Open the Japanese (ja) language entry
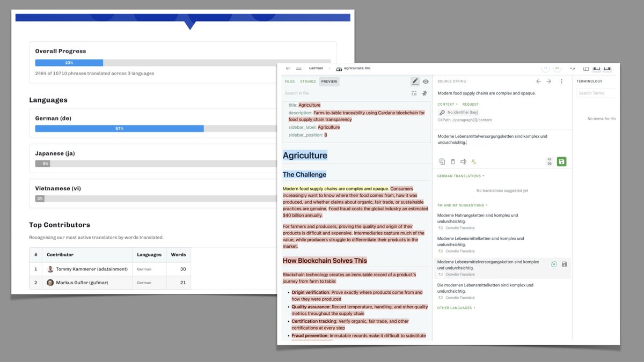 [x=55, y=153]
